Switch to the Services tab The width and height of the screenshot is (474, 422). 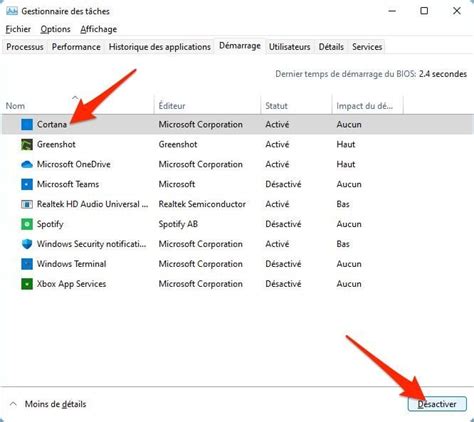pyautogui.click(x=367, y=47)
